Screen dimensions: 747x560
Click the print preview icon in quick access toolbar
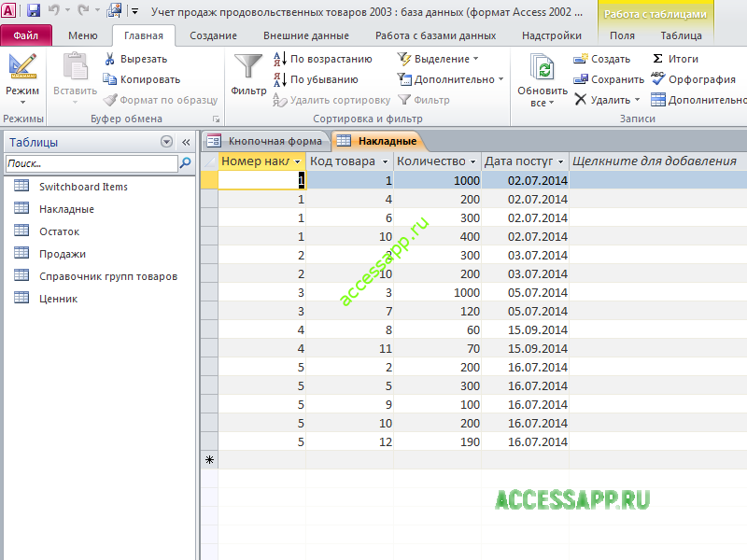coord(115,10)
